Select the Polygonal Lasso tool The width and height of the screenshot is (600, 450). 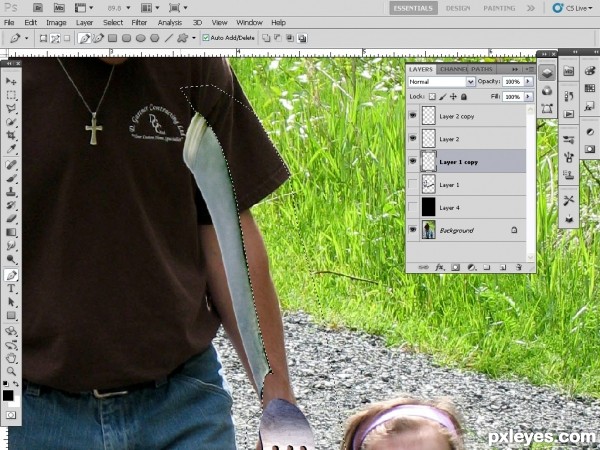[11, 109]
